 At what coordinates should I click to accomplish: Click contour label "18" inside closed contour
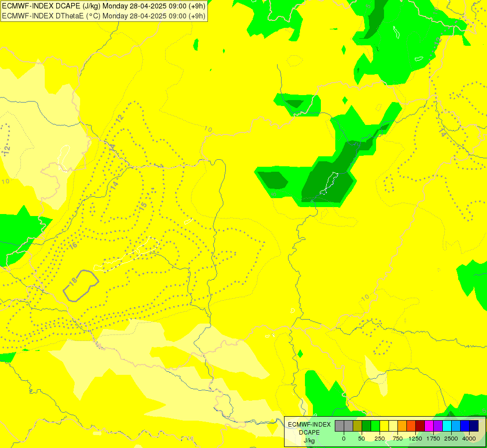[x=73, y=281]
